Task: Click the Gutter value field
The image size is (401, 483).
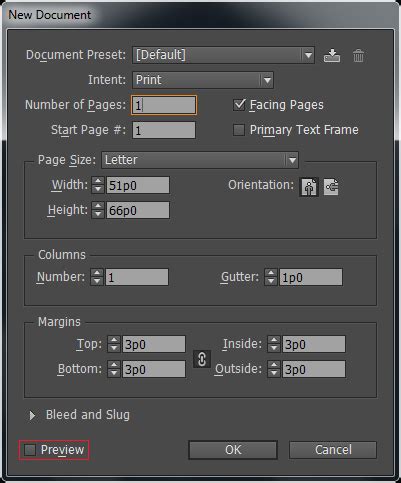Action: (311, 277)
